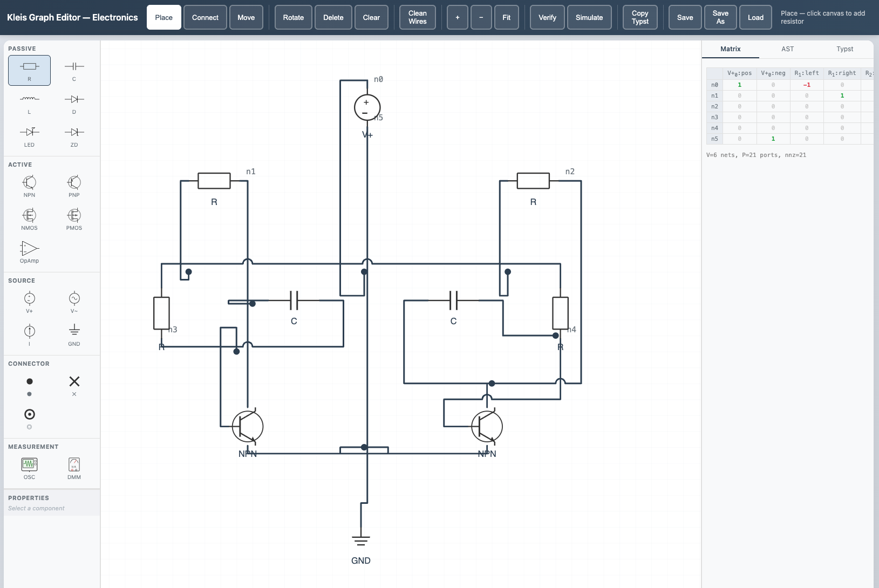This screenshot has height=588, width=879.
Task: Choose the X no-connect connector
Action: coord(74,385)
